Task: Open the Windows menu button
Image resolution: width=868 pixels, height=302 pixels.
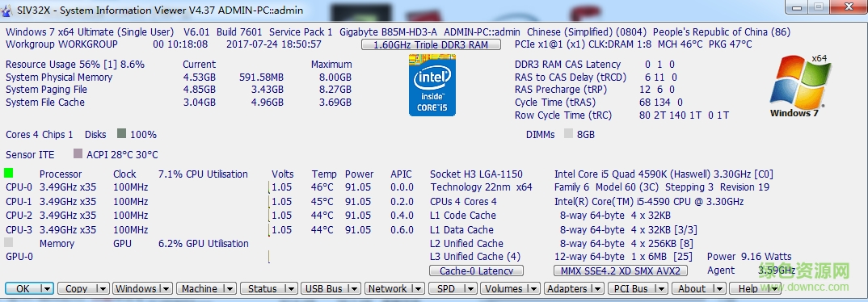Action: pyautogui.click(x=136, y=288)
